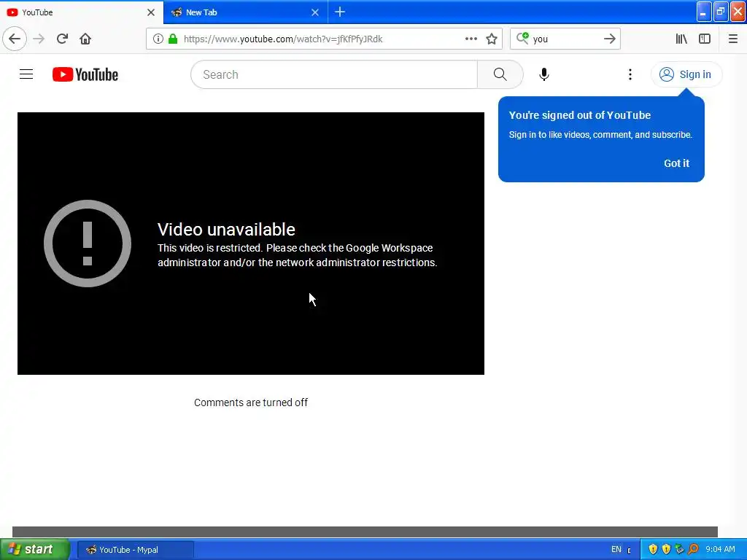Click the Sign in button
747x560 pixels.
pos(686,75)
